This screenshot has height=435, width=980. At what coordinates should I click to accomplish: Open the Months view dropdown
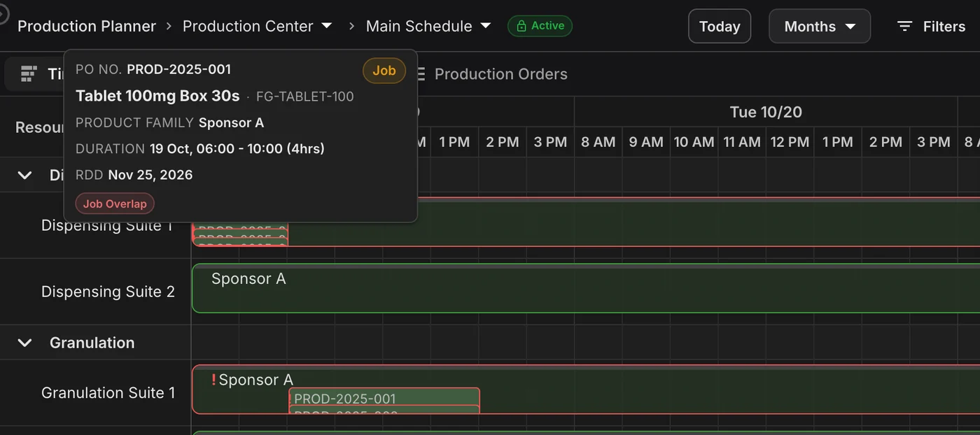click(820, 27)
